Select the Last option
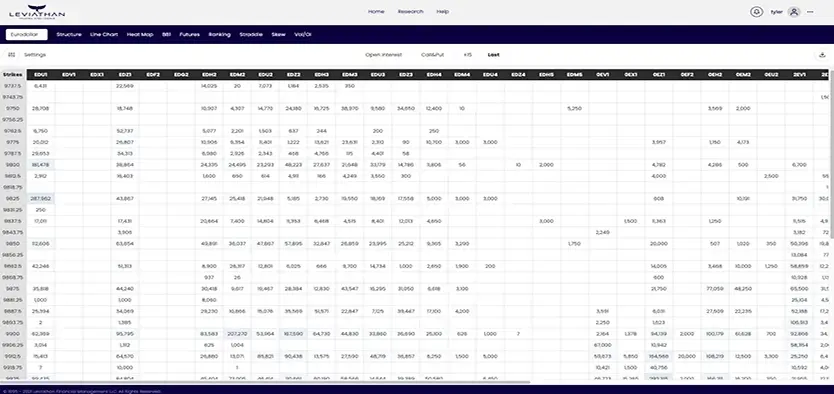This screenshot has width=834, height=394. 494,55
